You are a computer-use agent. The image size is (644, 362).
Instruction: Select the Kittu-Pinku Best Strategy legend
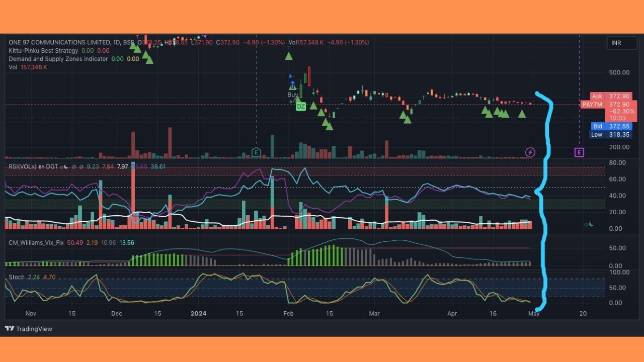pos(43,51)
